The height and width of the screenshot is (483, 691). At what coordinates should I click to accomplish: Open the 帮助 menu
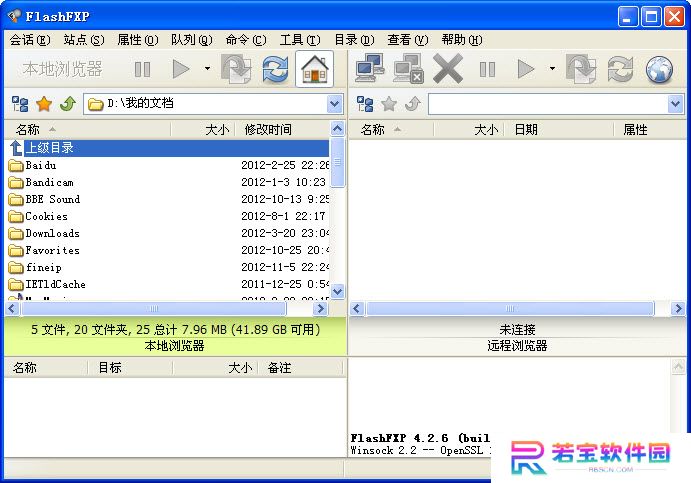coord(462,40)
